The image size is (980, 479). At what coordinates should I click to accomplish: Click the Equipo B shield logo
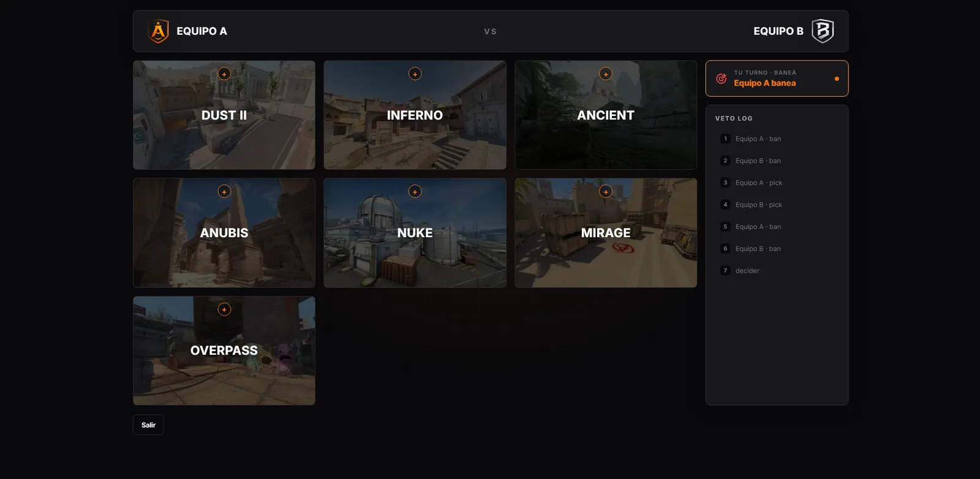coord(823,31)
